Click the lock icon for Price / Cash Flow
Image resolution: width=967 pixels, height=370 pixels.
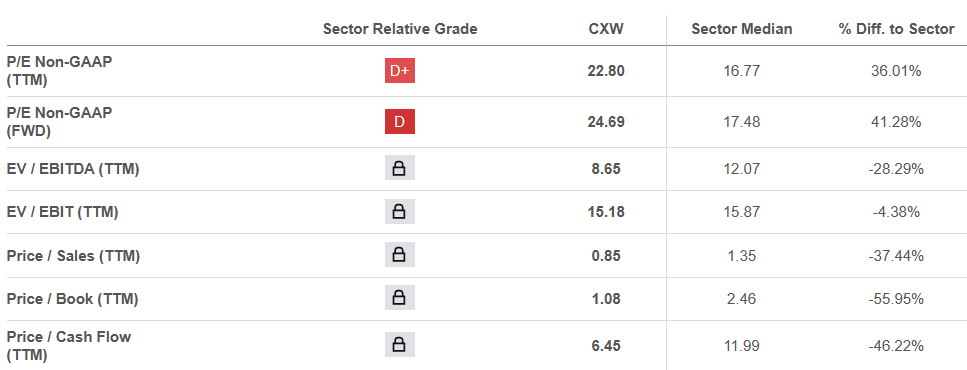(400, 345)
